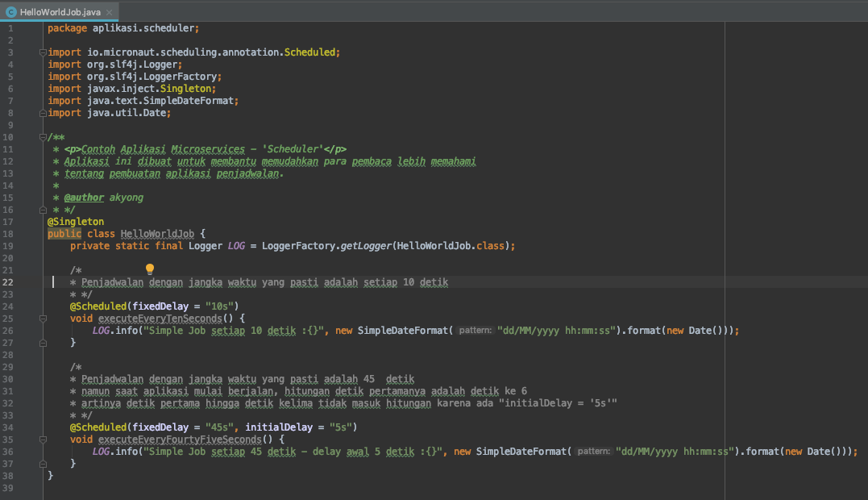Click line number 1 in the gutter
Image resolution: width=868 pixels, height=500 pixels.
pos(9,27)
